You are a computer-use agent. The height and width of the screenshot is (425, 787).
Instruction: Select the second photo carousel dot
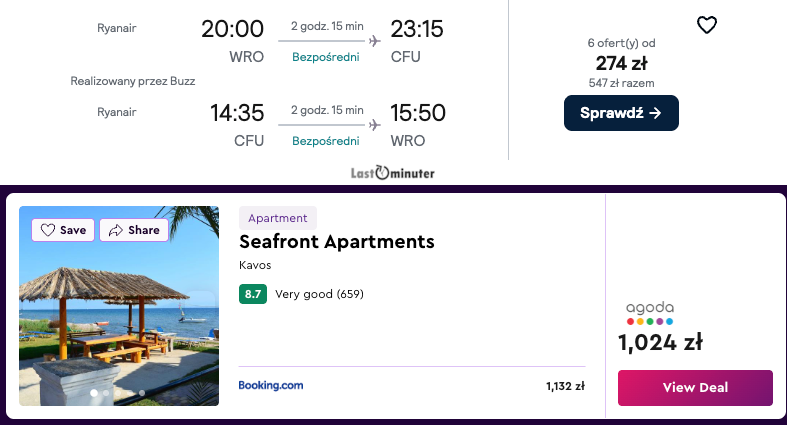(x=106, y=393)
